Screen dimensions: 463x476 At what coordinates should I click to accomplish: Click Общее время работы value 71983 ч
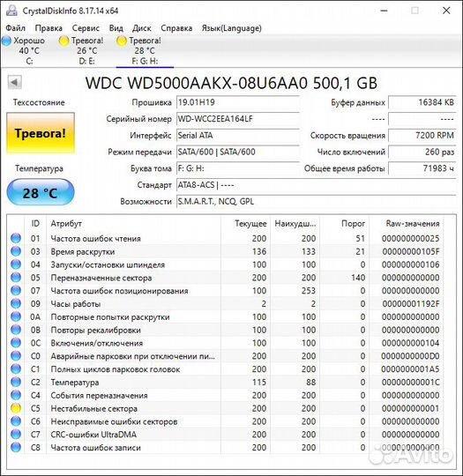pyautogui.click(x=422, y=168)
